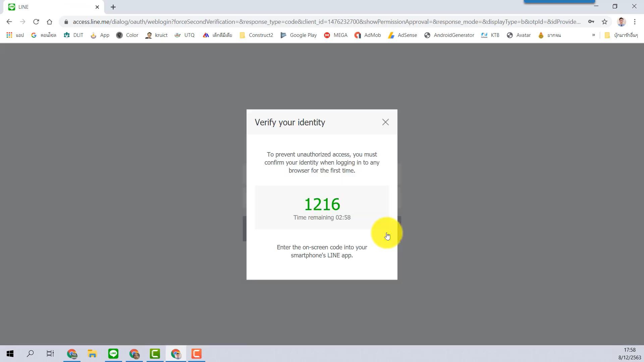
Task: Switch to third Chrome taskbar icon
Action: (176, 354)
